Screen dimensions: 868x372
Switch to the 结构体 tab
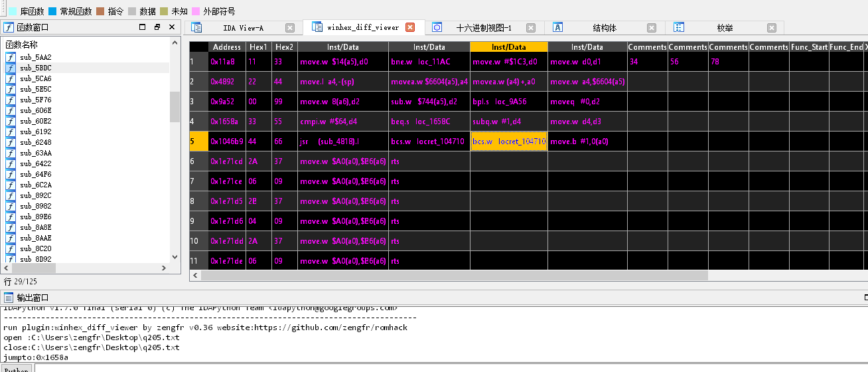click(605, 28)
